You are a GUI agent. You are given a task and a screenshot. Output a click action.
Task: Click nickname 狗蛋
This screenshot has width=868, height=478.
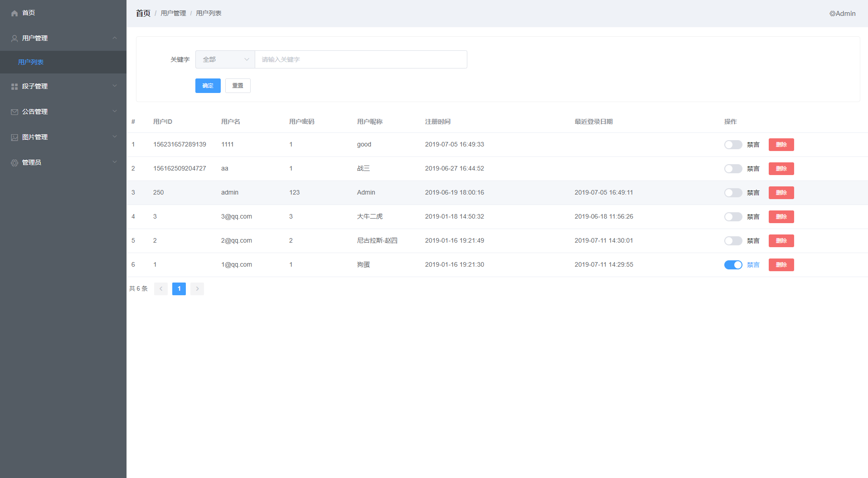click(364, 265)
